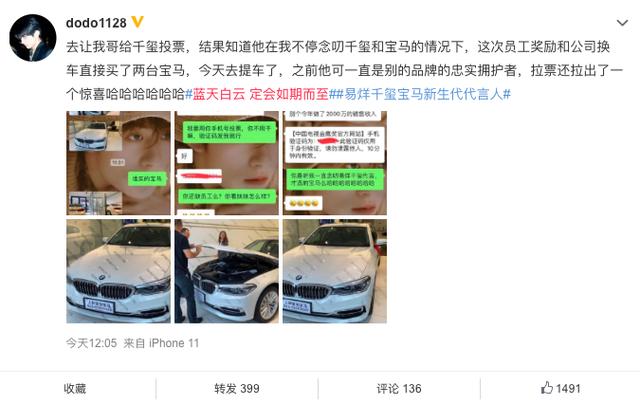Open the BMW photo with hood raised
The height and width of the screenshot is (405, 640).
point(227,271)
